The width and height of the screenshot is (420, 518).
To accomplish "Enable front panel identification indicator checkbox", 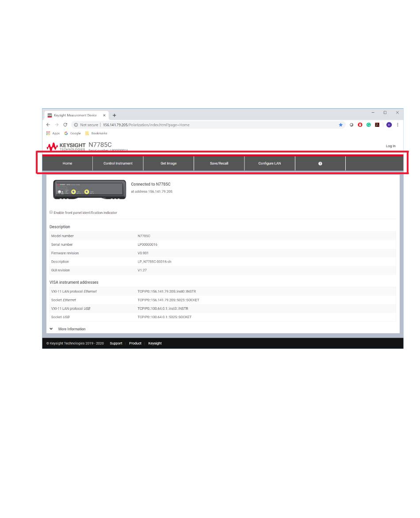I will (51, 213).
